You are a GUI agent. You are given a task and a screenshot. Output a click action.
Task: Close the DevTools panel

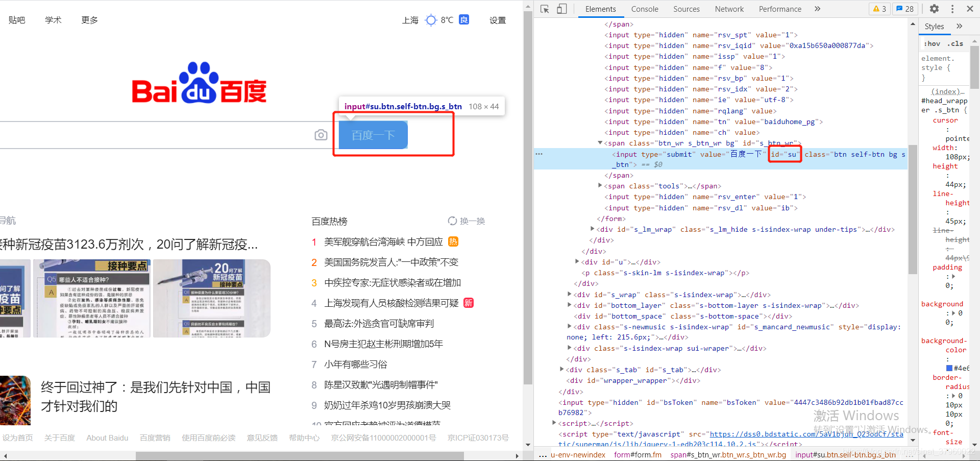click(970, 9)
